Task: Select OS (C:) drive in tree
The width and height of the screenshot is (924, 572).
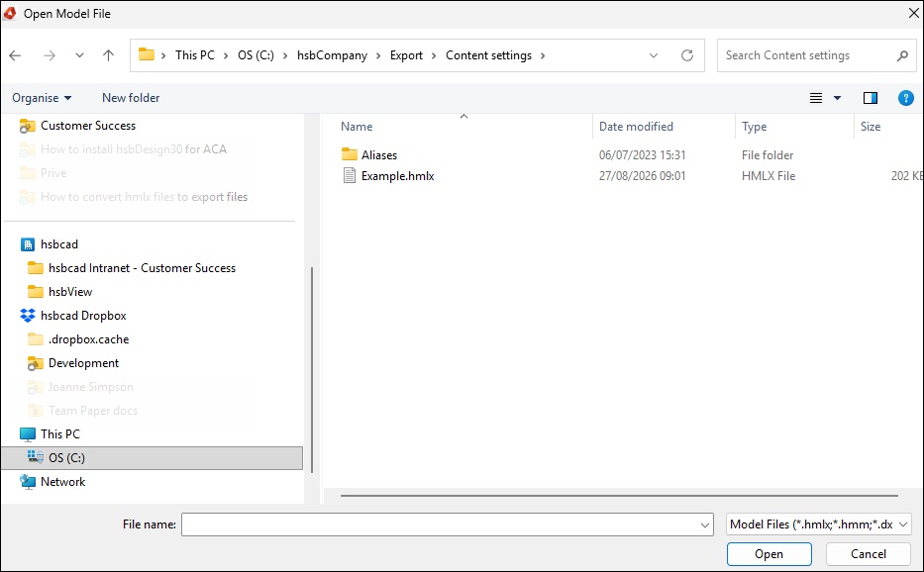Action: (66, 458)
